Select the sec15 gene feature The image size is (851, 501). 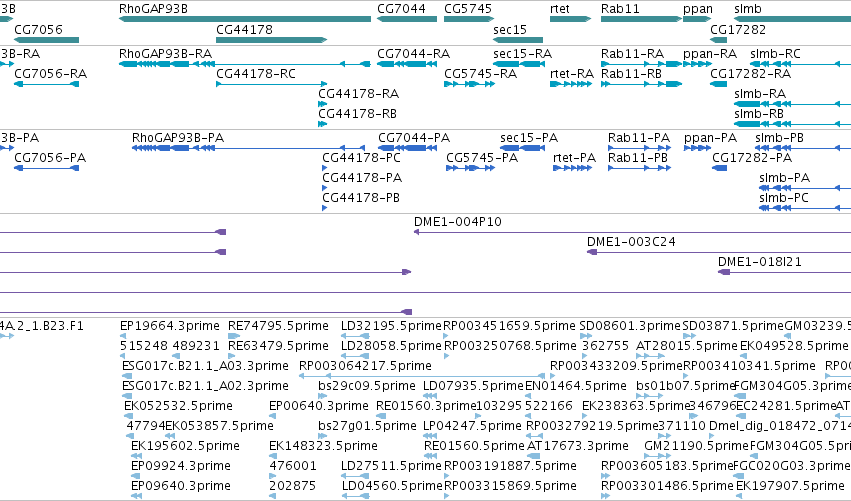(x=518, y=40)
